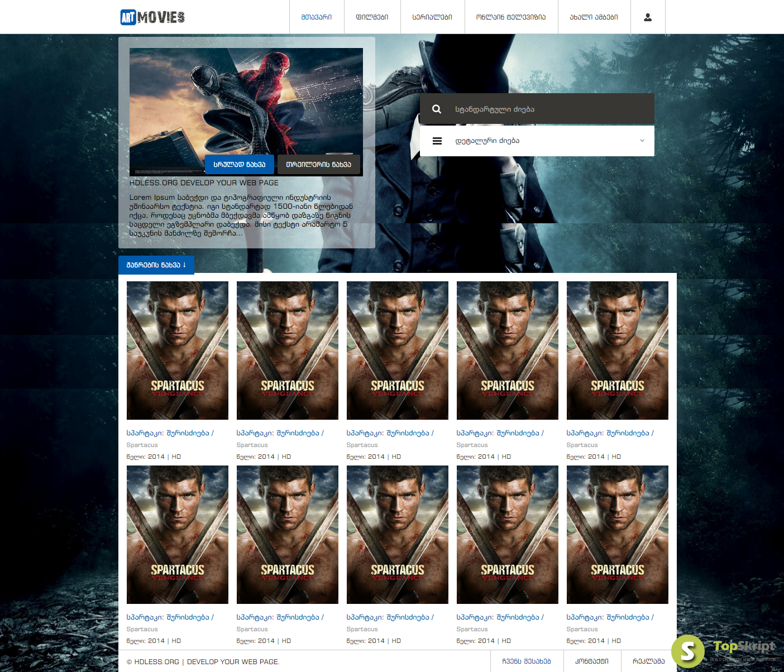Click the Lorem Ipsum description paragraph
This screenshot has width=784, height=672.
(241, 215)
